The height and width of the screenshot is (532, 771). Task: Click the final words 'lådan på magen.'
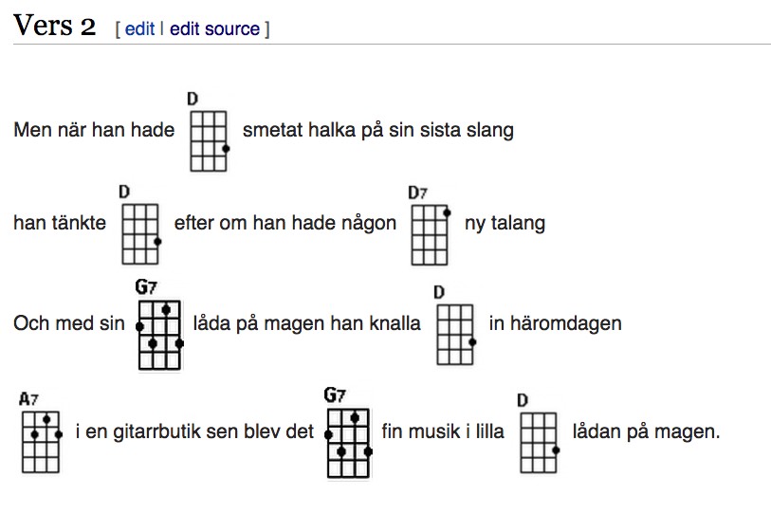(x=646, y=431)
